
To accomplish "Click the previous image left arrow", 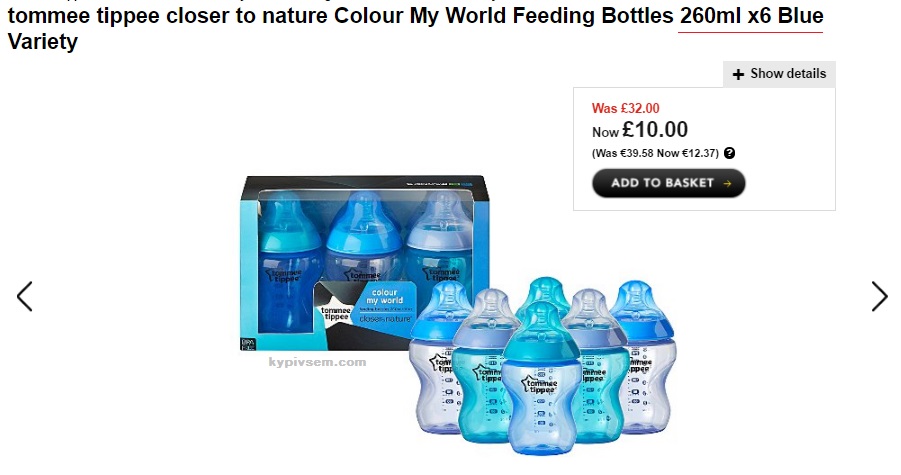I will (x=25, y=296).
